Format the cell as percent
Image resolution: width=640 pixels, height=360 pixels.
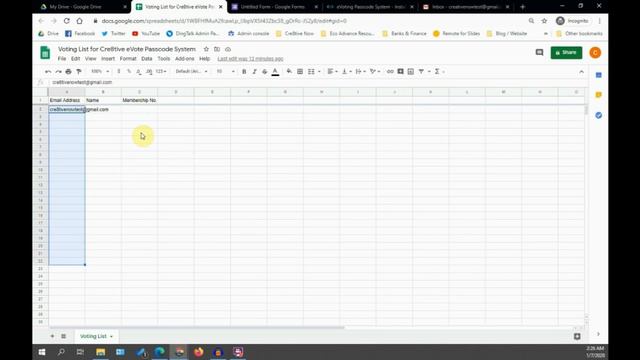coord(129,71)
